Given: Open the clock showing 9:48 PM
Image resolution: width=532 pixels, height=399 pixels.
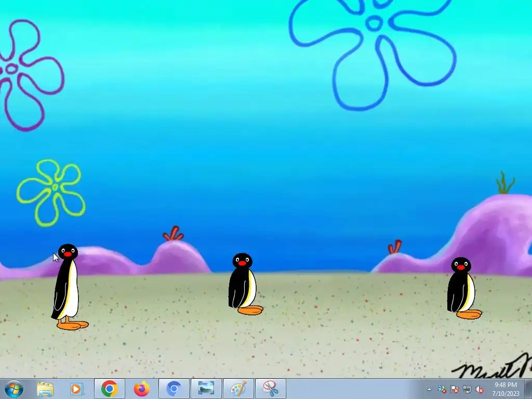Looking at the screenshot, I should [506, 389].
